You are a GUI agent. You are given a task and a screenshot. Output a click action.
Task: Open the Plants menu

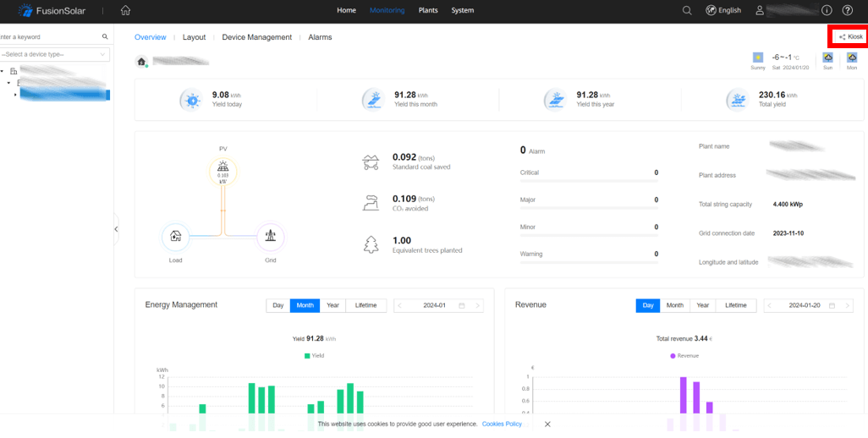tap(428, 10)
